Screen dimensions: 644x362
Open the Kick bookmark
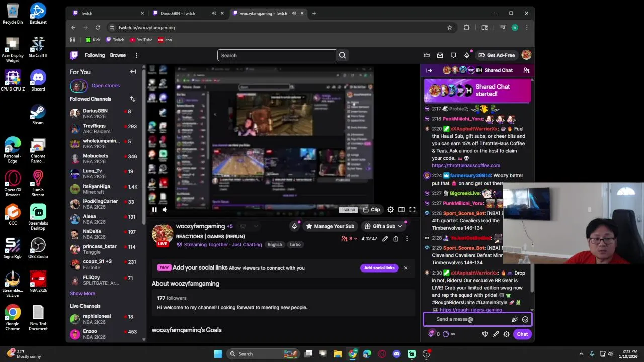click(93, 40)
